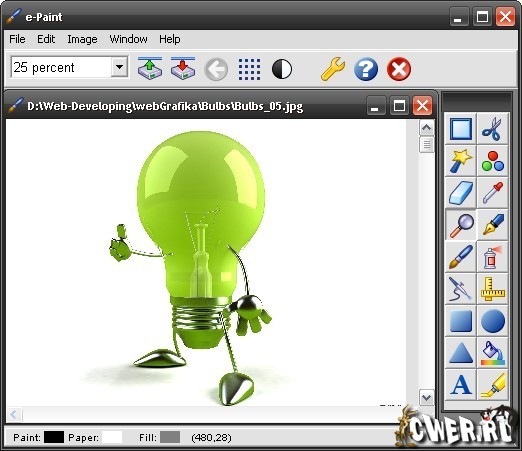Image resolution: width=522 pixels, height=451 pixels.
Task: Select the filled circle shape tool
Action: tap(492, 321)
